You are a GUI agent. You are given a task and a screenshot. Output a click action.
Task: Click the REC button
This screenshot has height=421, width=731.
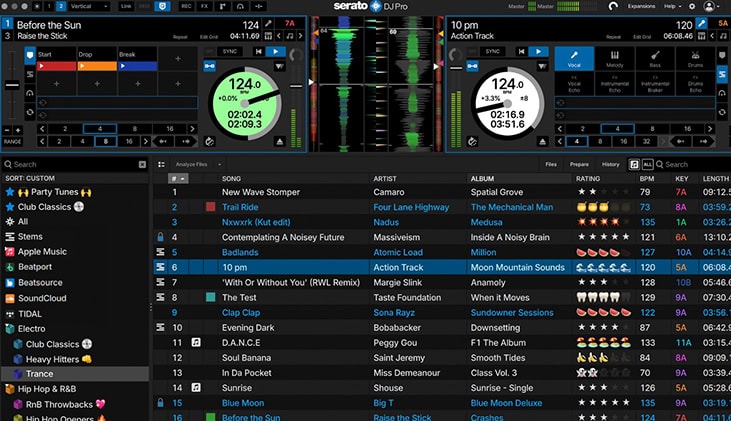pyautogui.click(x=186, y=6)
